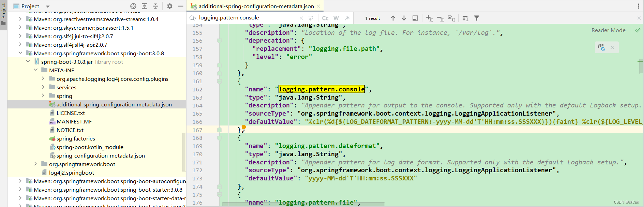The width and height of the screenshot is (644, 207).
Task: Open search results in find window
Action: [415, 18]
